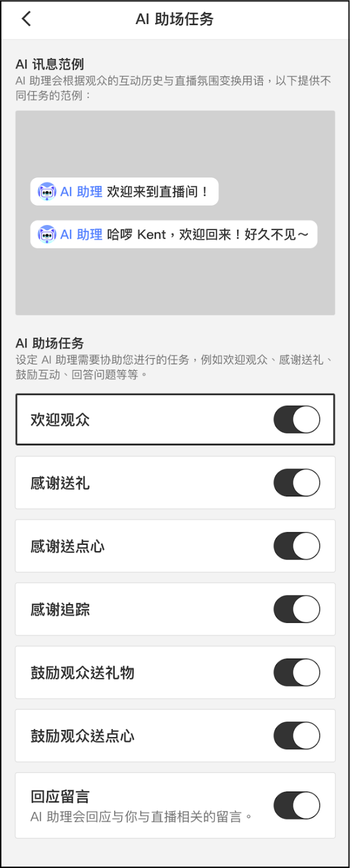Image resolution: width=352 pixels, height=868 pixels.
Task: Select the 欢迎观众 task row
Action: (x=175, y=419)
